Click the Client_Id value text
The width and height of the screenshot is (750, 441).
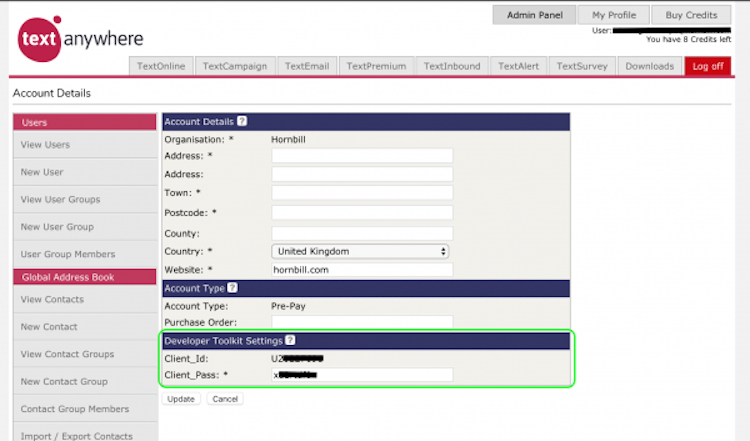[x=297, y=358]
